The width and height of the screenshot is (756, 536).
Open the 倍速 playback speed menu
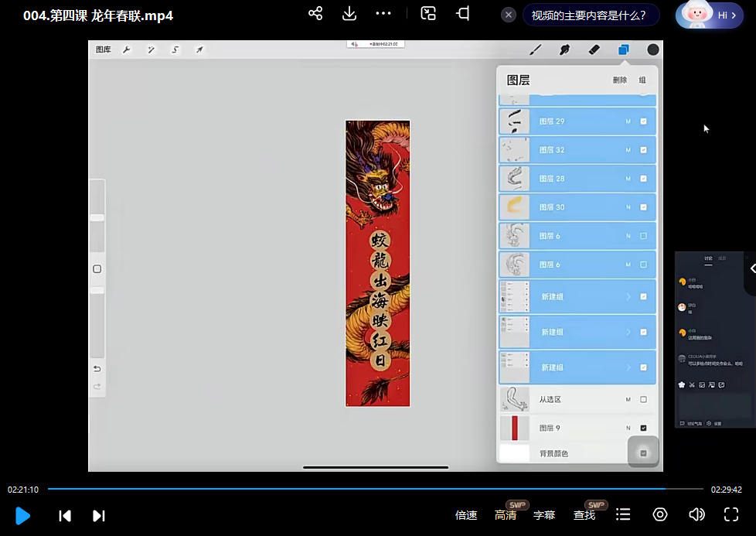point(466,515)
